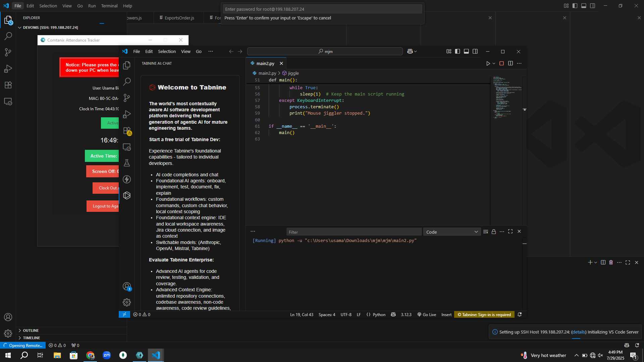The width and height of the screenshot is (644, 362).
Task: Open Search view in front VS Code window
Action: 127,81
